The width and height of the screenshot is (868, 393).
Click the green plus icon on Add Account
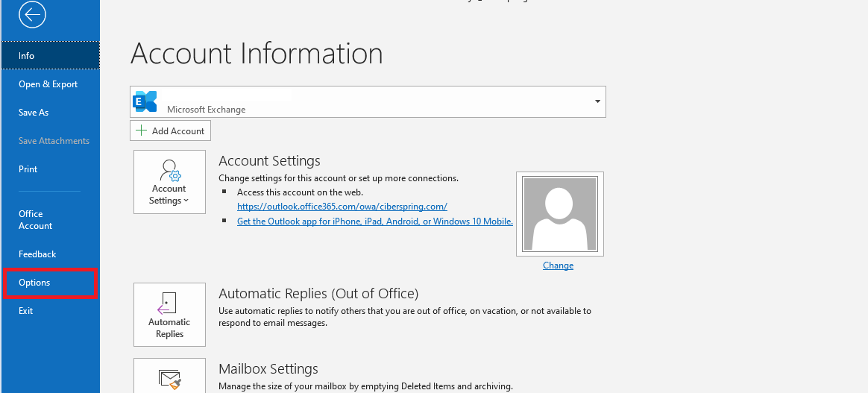[x=142, y=131]
